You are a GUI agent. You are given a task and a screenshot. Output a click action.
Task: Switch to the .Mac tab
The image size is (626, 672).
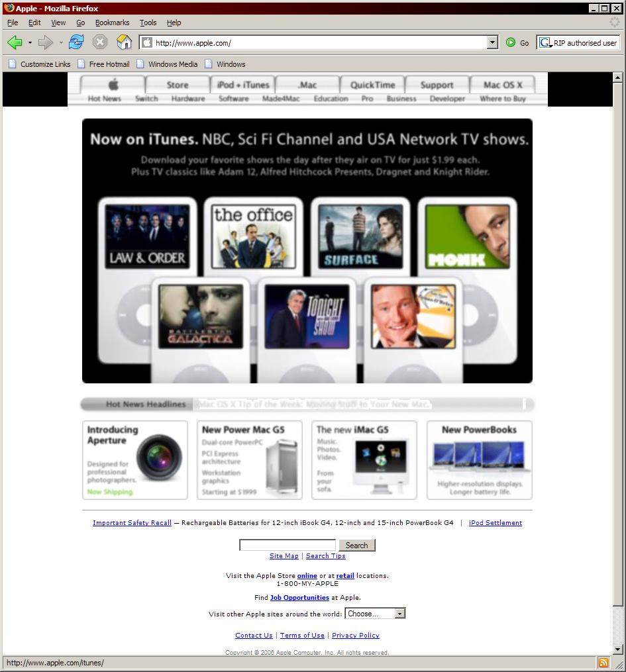click(x=307, y=85)
